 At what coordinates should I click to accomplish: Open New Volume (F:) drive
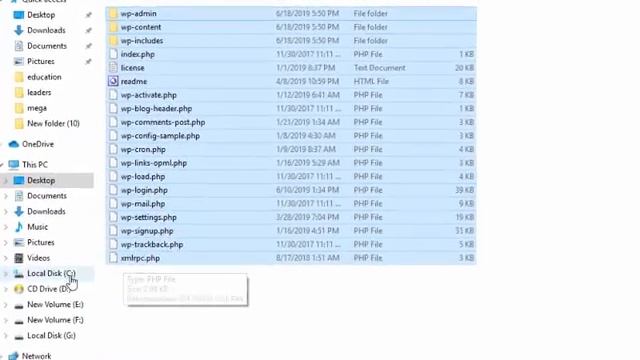55,320
